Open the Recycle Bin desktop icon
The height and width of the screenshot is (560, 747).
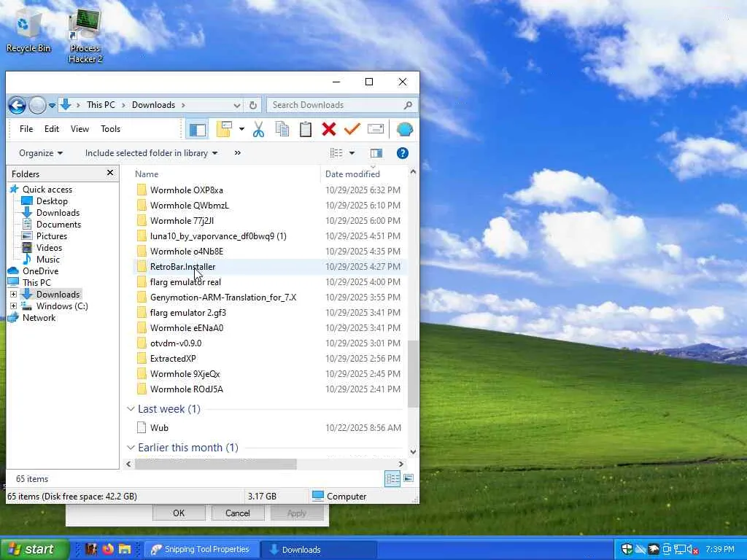[x=28, y=30]
